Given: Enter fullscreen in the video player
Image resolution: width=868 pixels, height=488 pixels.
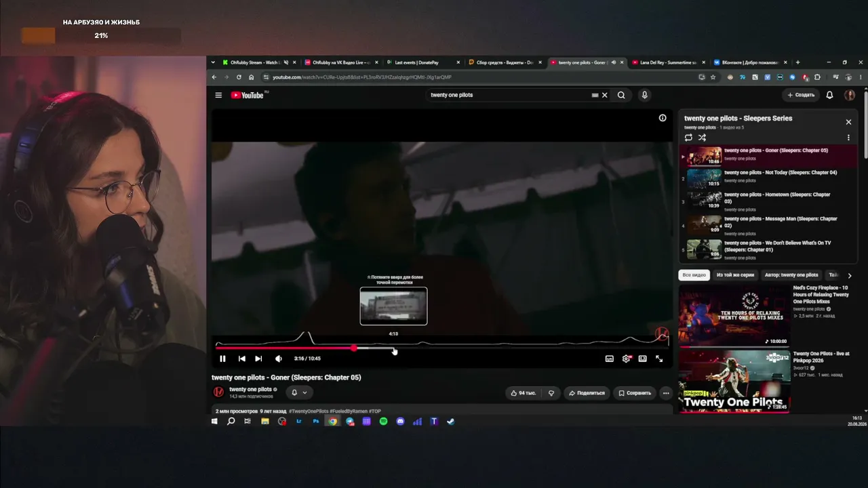Looking at the screenshot, I should 659,359.
